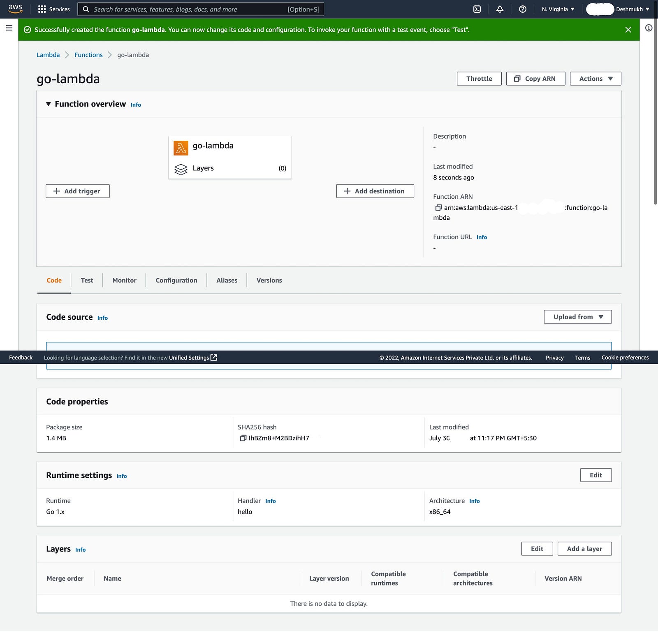Screen dimensions: 658x644
Task: Open Layers Info link
Action: [x=80, y=550]
